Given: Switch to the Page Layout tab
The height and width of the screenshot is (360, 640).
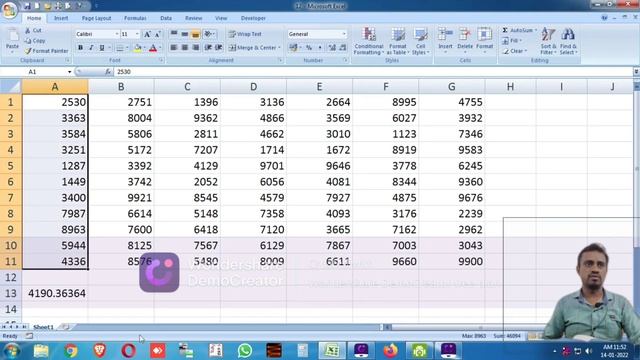Looking at the screenshot, I should (x=96, y=18).
